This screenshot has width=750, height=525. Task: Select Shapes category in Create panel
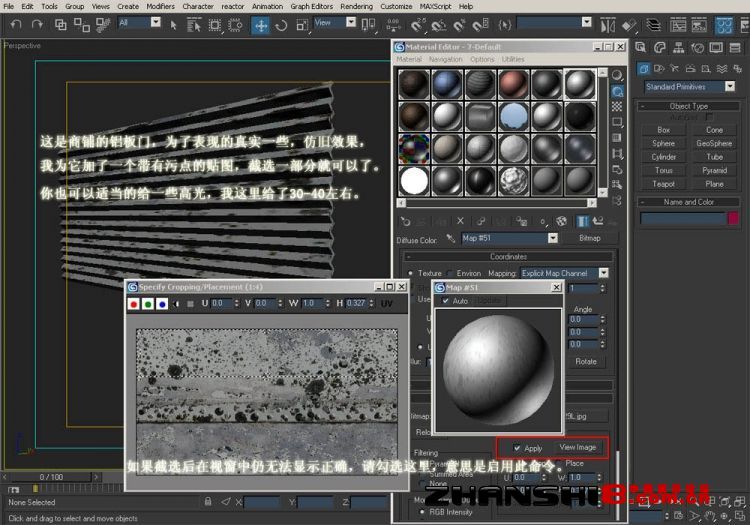pyautogui.click(x=659, y=69)
